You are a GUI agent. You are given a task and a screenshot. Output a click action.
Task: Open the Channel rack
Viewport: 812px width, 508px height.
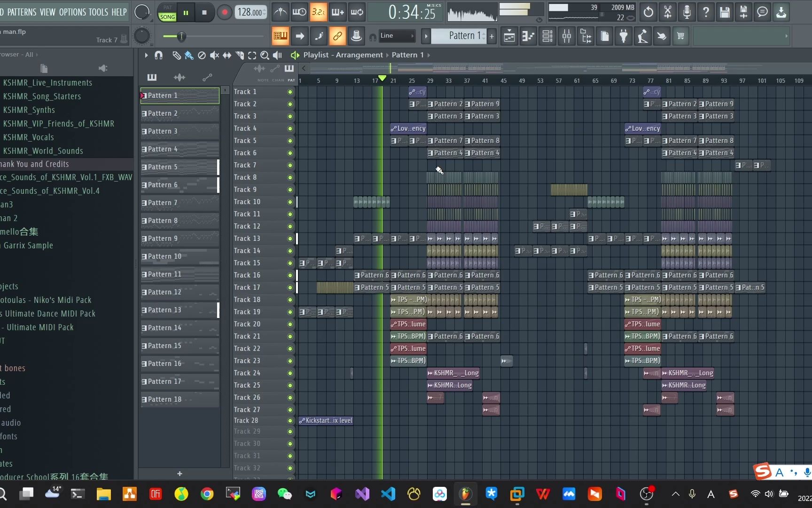pyautogui.click(x=547, y=36)
